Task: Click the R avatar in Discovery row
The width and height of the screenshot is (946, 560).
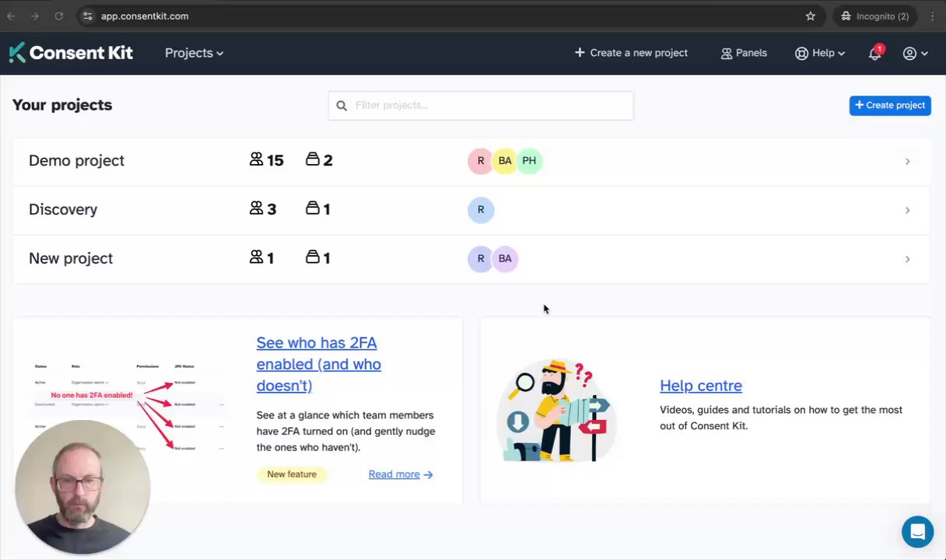Action: pos(481,210)
